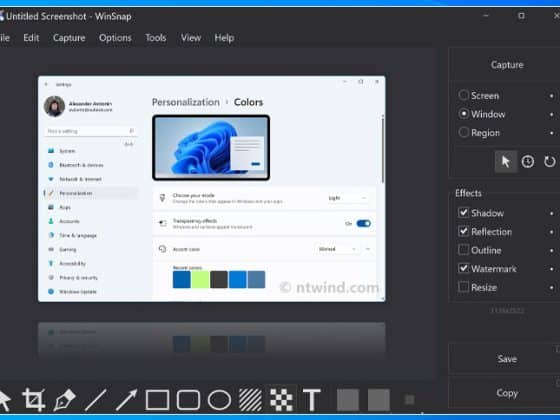
Task: Select the Line tool
Action: point(96,400)
